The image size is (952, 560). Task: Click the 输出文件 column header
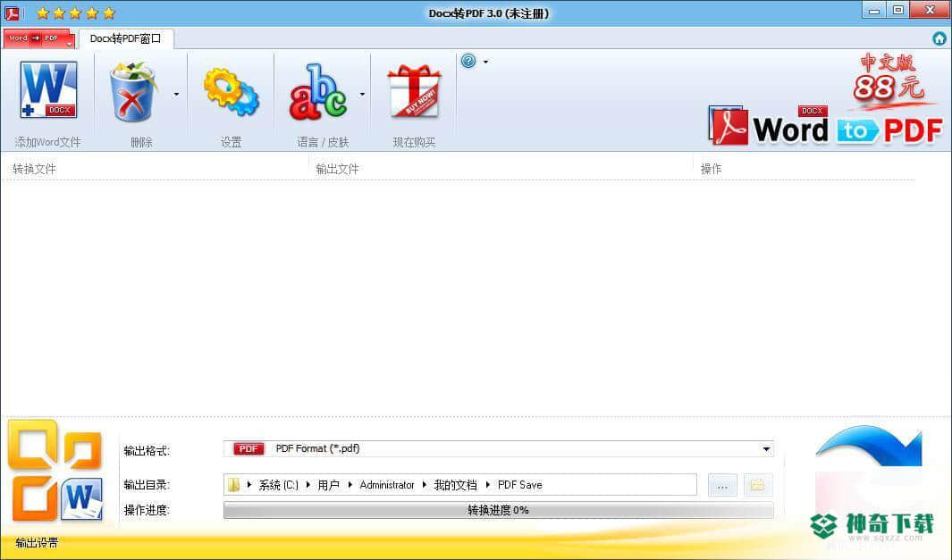click(x=337, y=169)
